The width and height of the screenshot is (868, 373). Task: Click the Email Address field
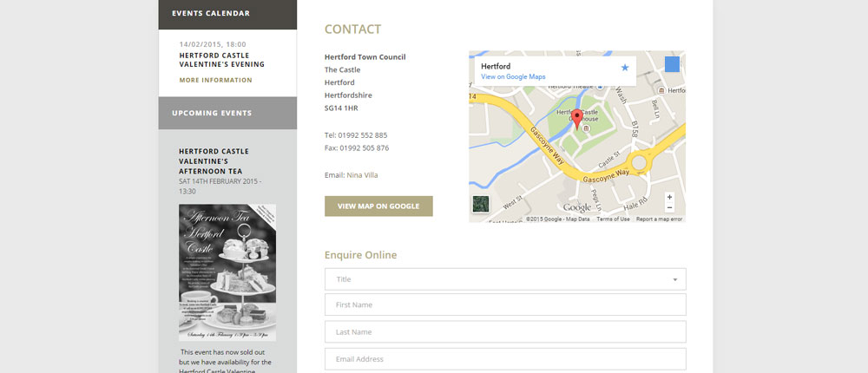pyautogui.click(x=505, y=359)
